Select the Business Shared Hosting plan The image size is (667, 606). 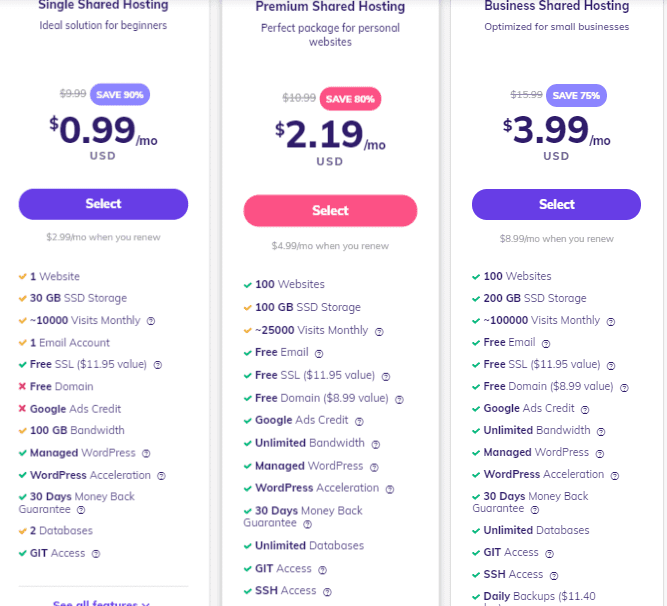tap(556, 205)
